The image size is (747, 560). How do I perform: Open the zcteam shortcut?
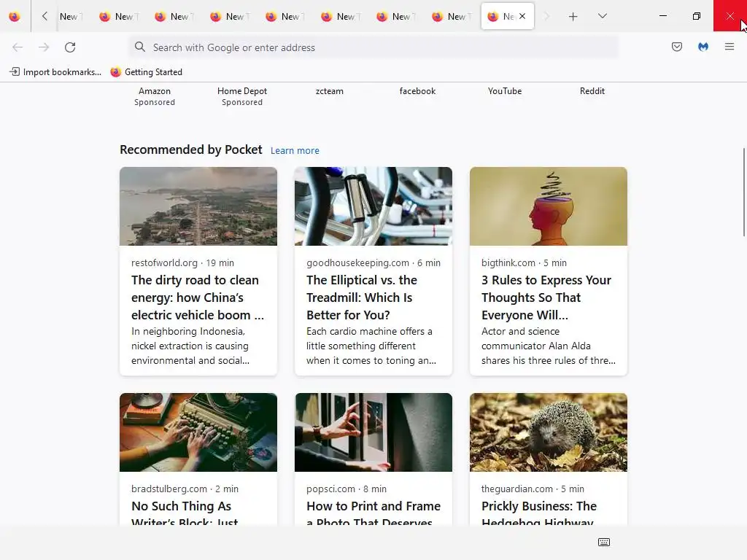pos(330,91)
